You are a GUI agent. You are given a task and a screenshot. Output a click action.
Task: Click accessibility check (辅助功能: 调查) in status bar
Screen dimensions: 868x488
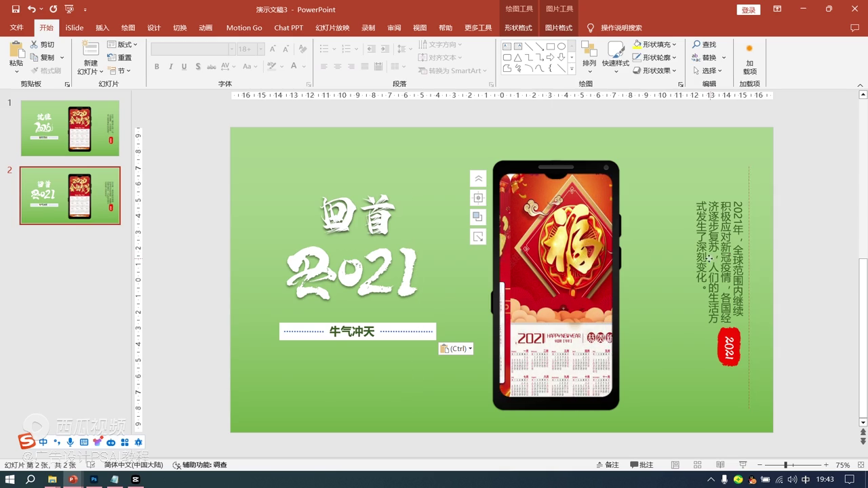pos(200,465)
